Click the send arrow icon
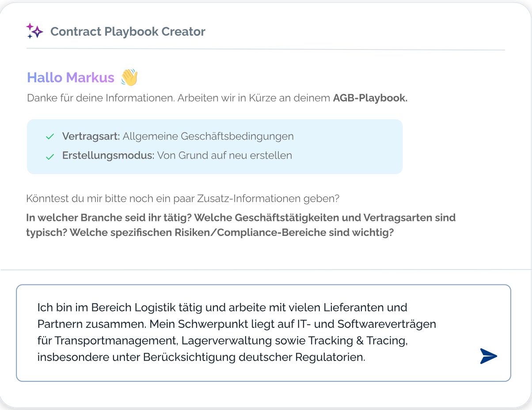 tap(488, 356)
